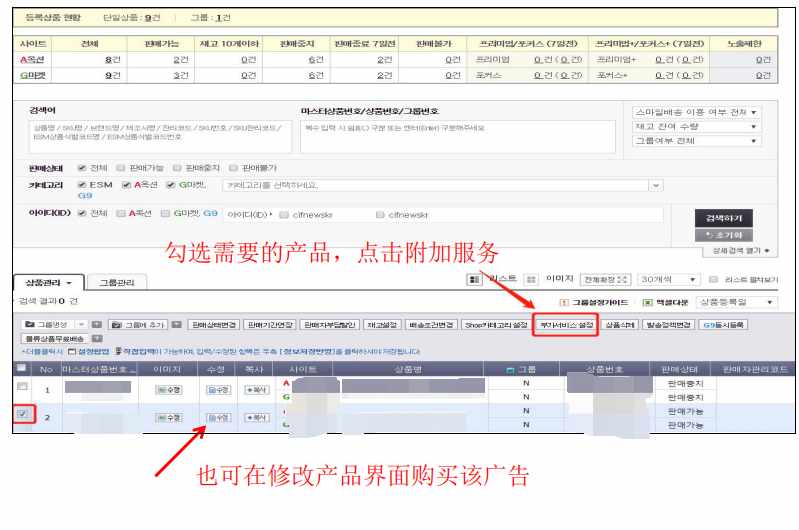Toggle the A옥션 category checkbox

[126, 184]
